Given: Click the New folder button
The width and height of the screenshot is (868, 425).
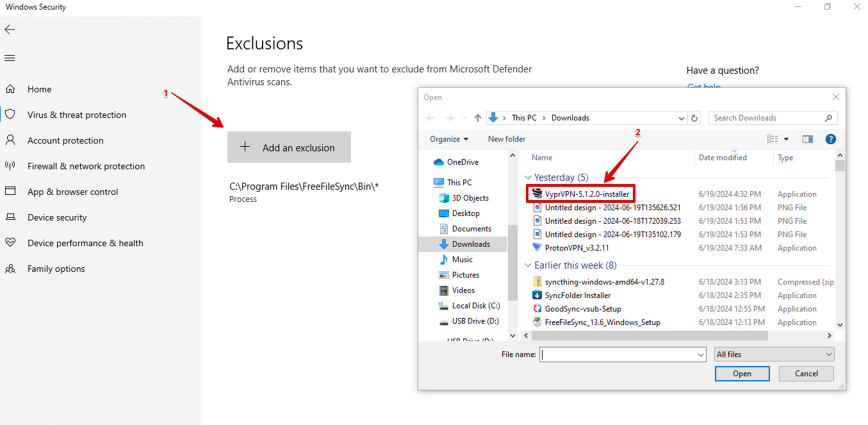Looking at the screenshot, I should pos(507,139).
